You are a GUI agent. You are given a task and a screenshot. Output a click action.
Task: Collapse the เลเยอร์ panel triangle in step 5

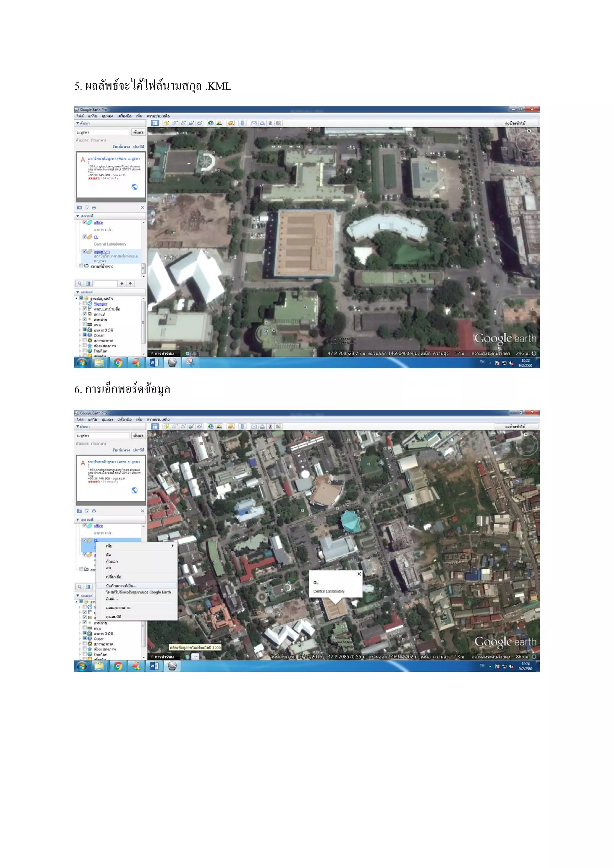[x=78, y=292]
